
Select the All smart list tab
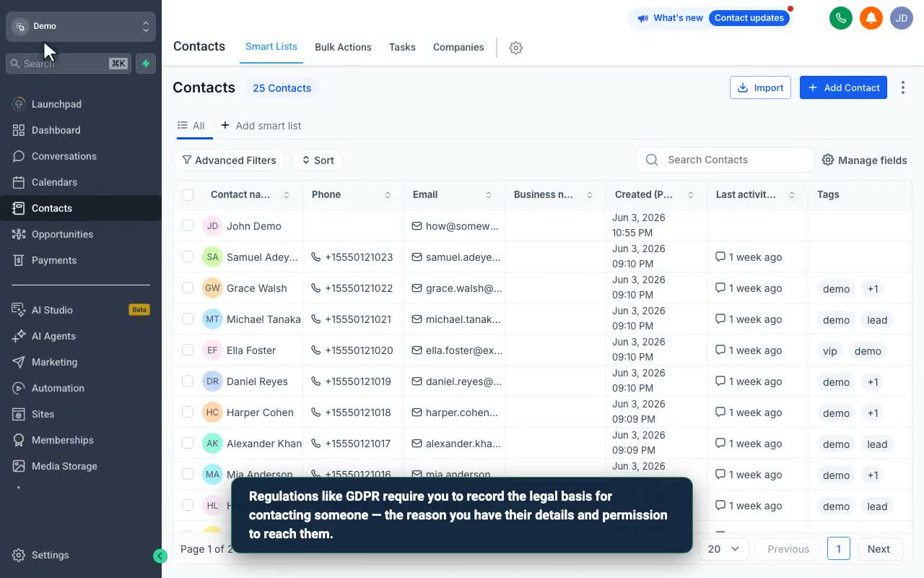192,126
